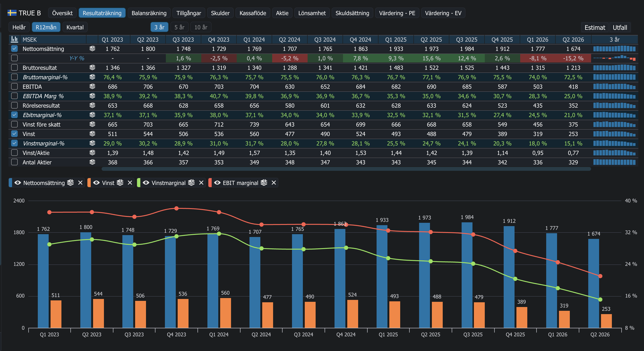
Task: Uncheck the Ebitmarginal-% row checkbox
Action: point(14,115)
